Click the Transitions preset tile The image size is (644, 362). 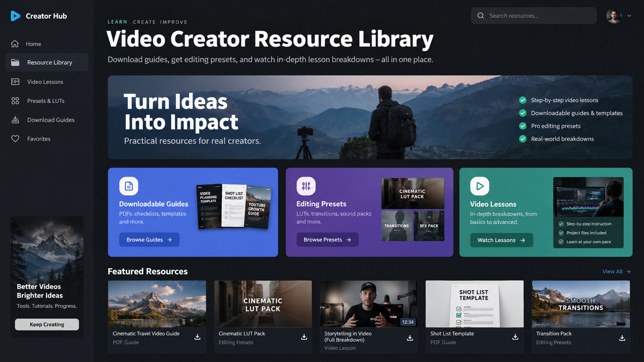tap(397, 226)
